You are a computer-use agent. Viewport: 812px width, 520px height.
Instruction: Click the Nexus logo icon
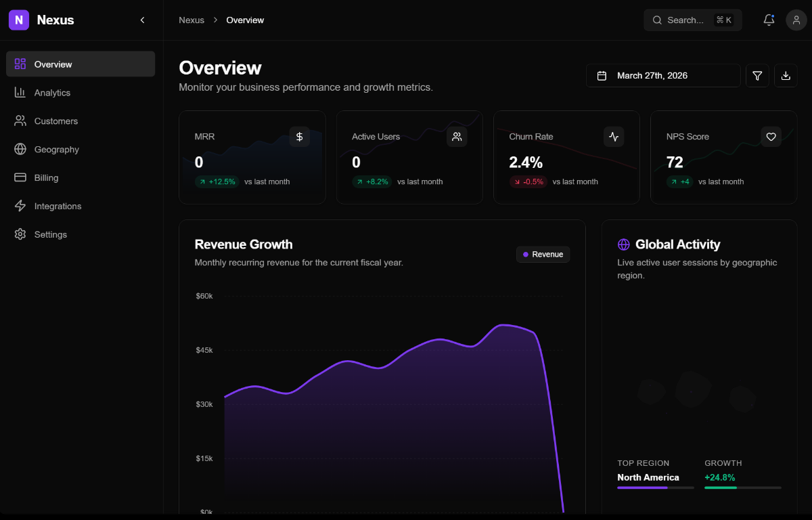click(x=18, y=20)
